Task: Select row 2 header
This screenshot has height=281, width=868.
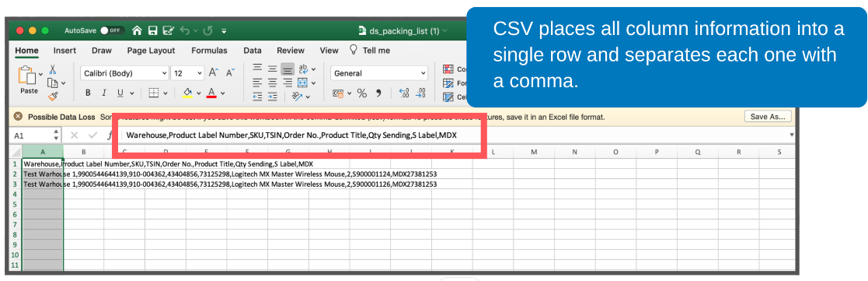Action: [16, 174]
